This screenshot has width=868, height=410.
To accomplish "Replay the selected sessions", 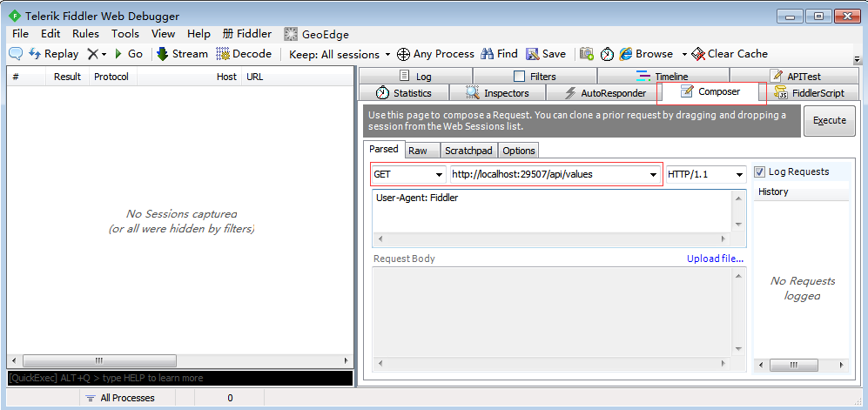I will [54, 54].
